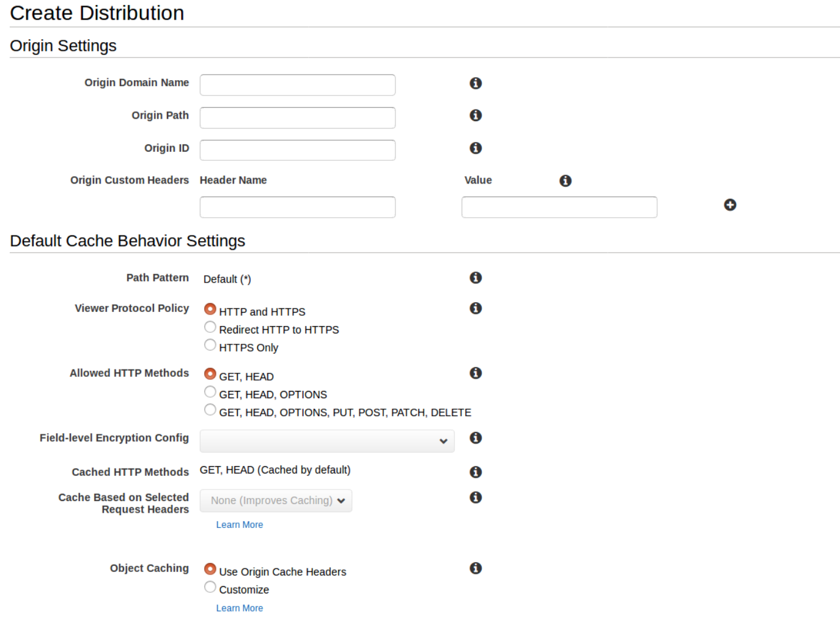Select GET, HEAD, OPTIONS methods
Screen dimensions: 840x624
tap(210, 392)
